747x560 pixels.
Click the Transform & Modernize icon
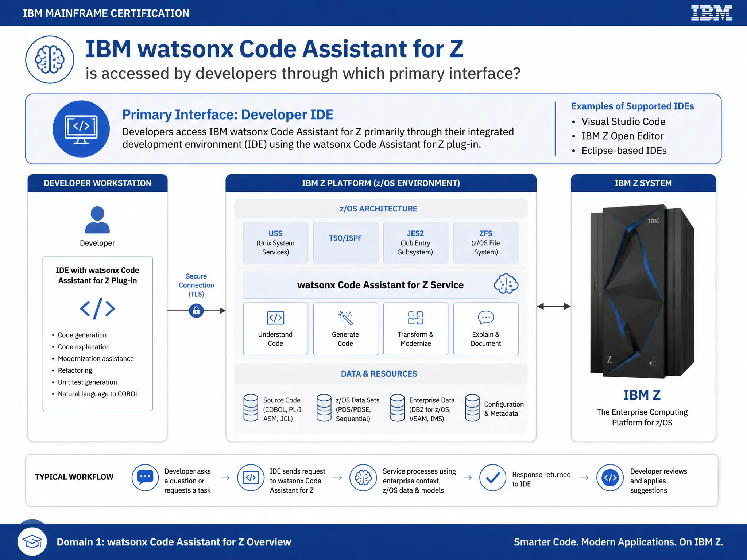415,318
